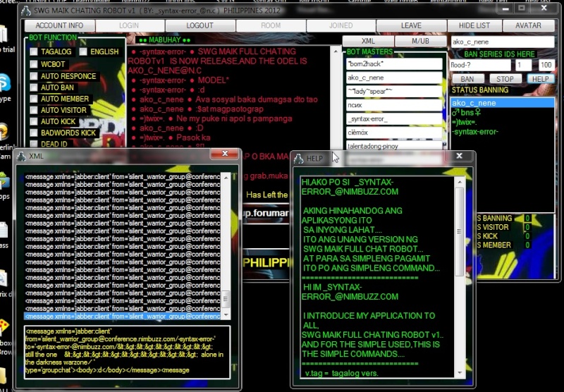Viewport: 564px width, 392px height.
Task: Open the AVATAR button
Action: [528, 25]
